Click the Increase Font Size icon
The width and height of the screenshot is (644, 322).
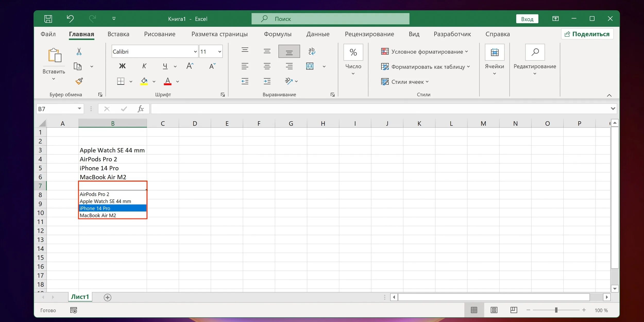[x=190, y=66]
